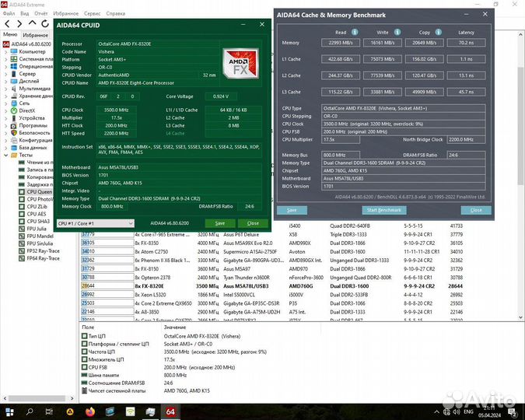Open the Write benchmark info icon
Image resolution: width=525 pixels, height=420 pixels.
[397, 32]
